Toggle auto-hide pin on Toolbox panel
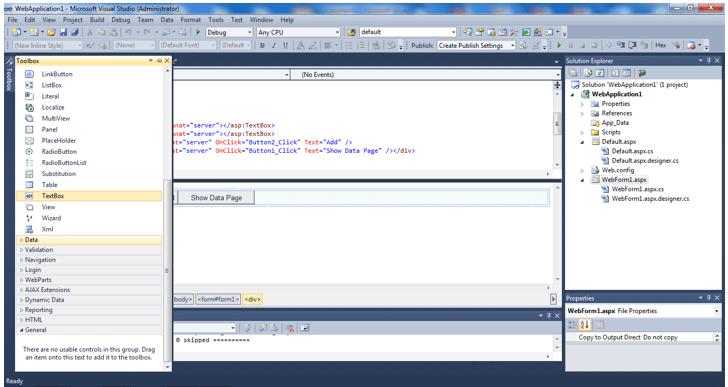Image resolution: width=728 pixels, height=387 pixels. coord(159,61)
